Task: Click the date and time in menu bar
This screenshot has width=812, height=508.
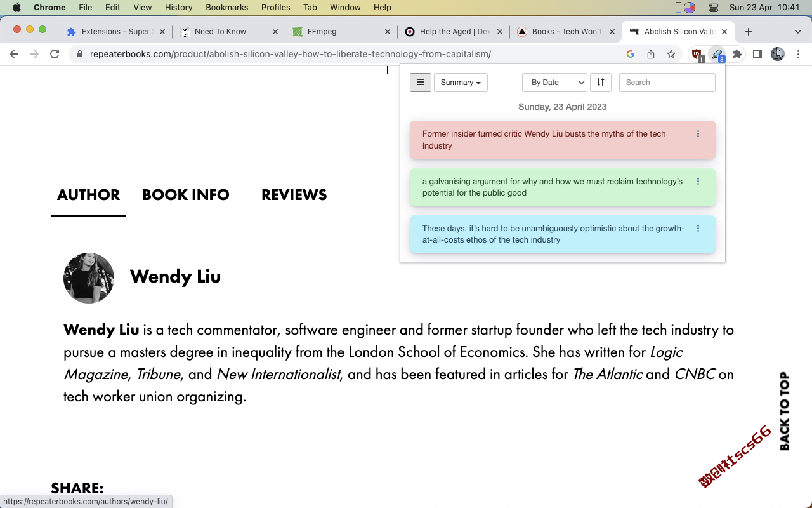Action: tap(764, 8)
